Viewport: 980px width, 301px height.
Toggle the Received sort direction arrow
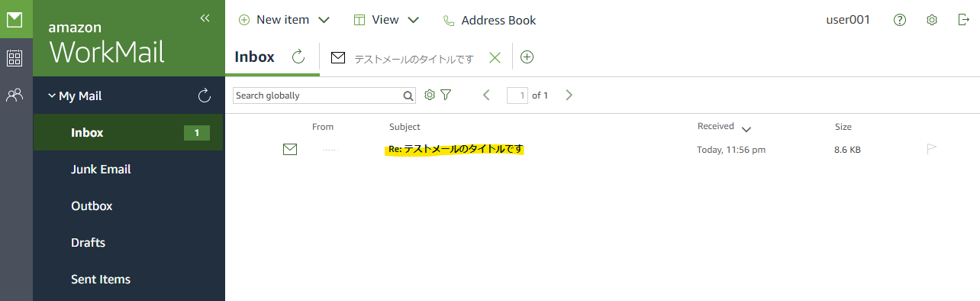coord(746,128)
